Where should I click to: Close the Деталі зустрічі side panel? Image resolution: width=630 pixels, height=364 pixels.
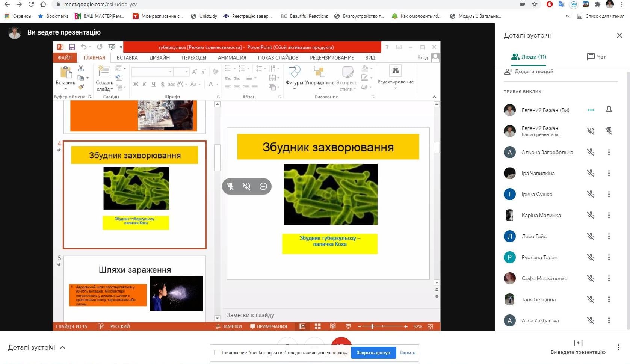point(619,35)
